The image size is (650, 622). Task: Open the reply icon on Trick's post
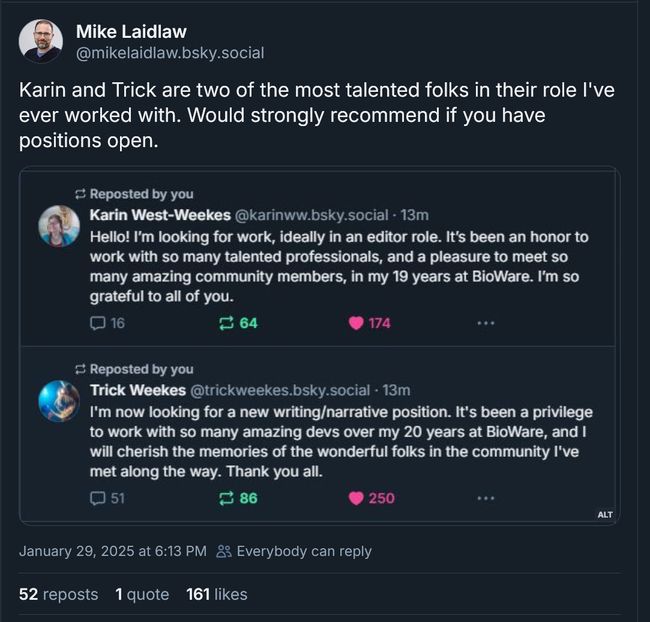97,498
